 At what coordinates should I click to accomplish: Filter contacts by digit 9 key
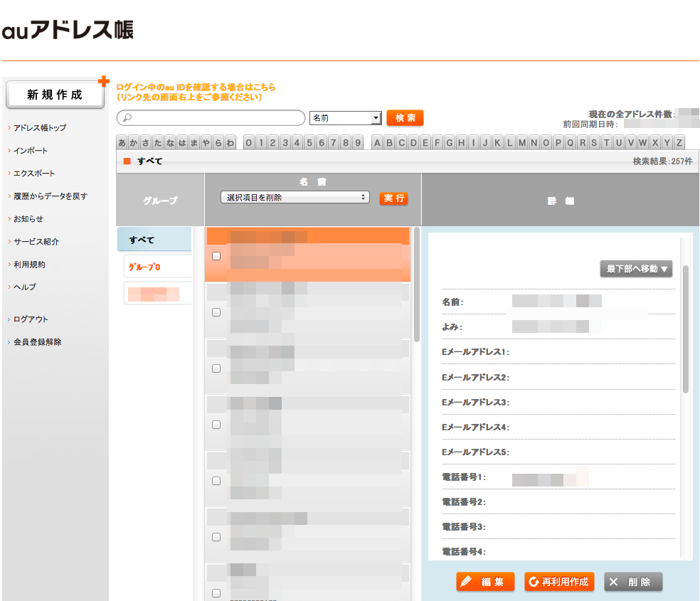pyautogui.click(x=358, y=143)
